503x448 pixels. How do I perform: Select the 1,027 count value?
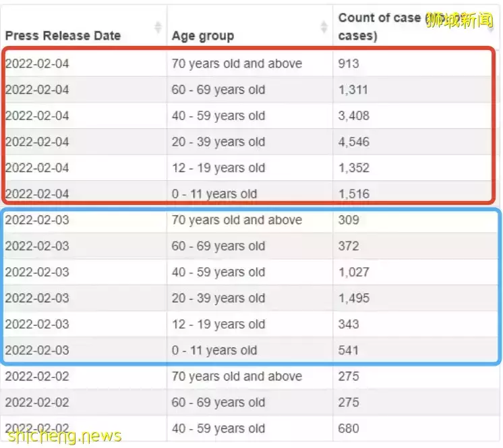pyautogui.click(x=354, y=273)
